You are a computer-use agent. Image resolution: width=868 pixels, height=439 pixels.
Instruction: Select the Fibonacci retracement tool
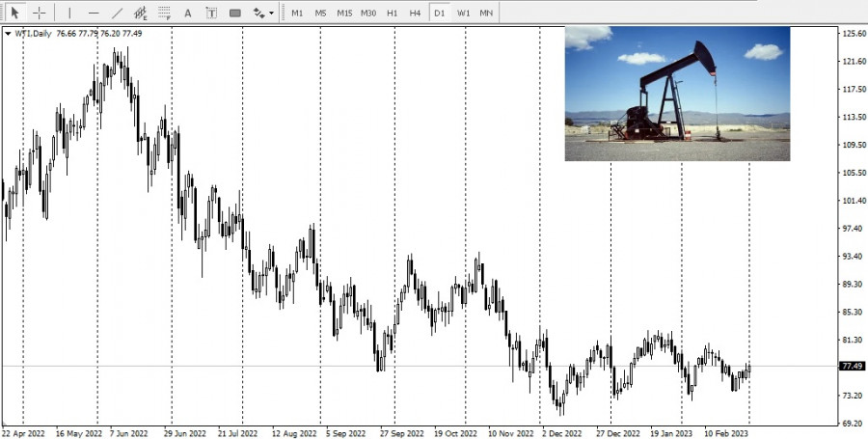click(164, 13)
